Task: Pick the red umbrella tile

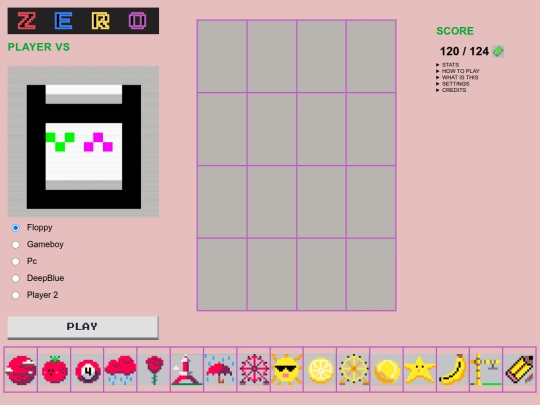Action: click(x=220, y=370)
